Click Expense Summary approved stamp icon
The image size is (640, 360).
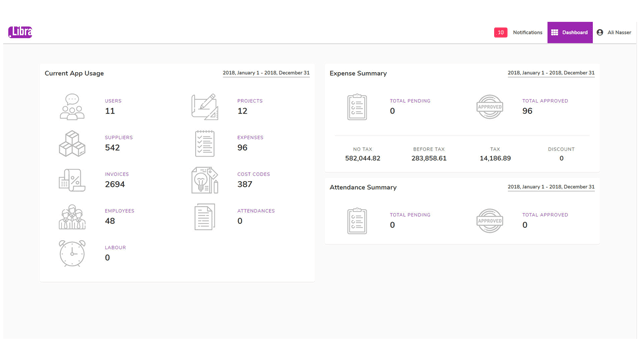tap(489, 107)
